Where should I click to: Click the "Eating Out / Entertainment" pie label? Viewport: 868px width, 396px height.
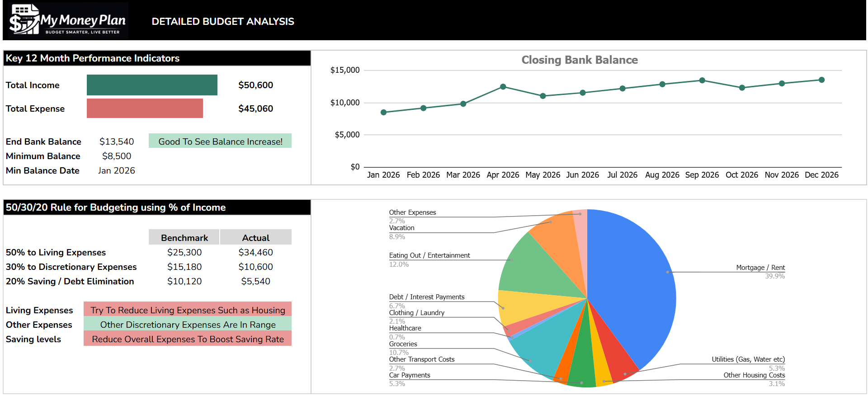click(x=429, y=255)
